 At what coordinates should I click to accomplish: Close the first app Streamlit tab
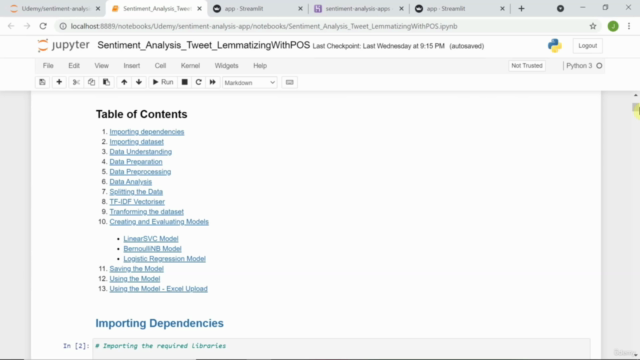[x=300, y=9]
